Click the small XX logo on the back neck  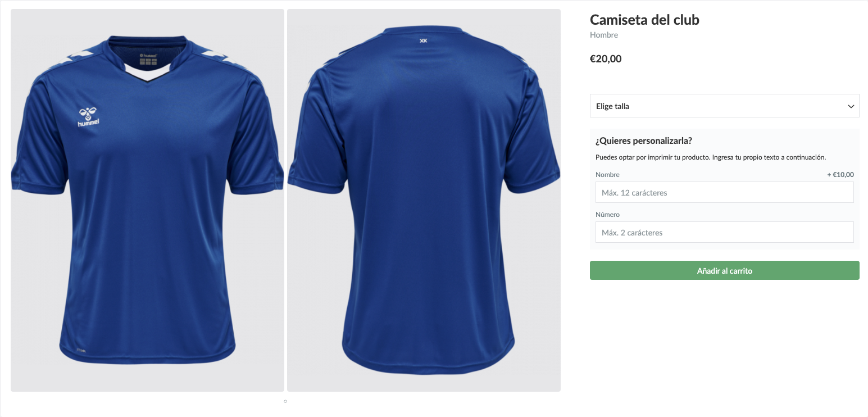[424, 40]
